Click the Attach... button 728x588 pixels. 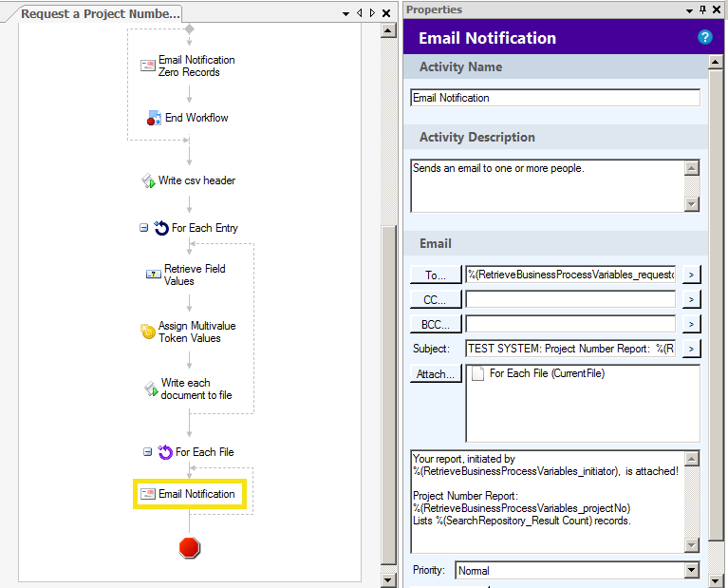[x=436, y=374]
